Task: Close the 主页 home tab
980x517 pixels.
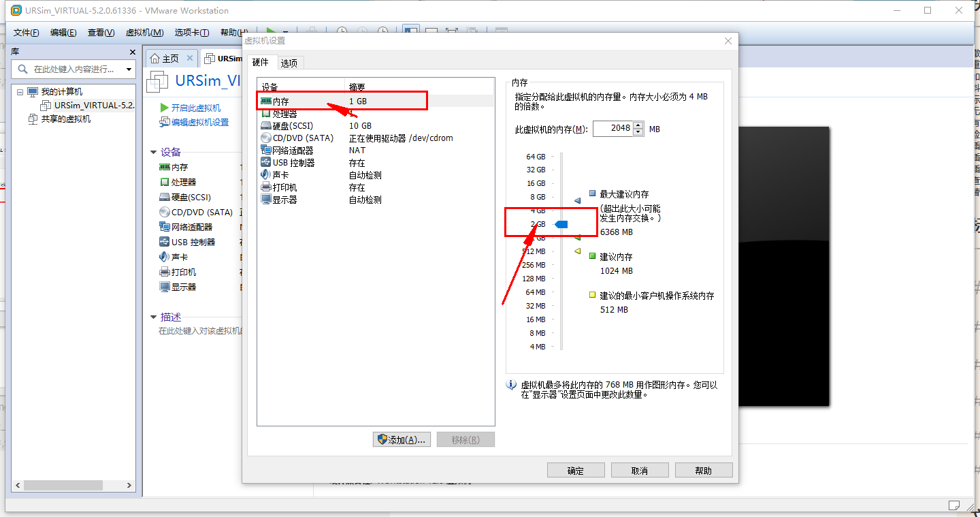Action: tap(190, 59)
